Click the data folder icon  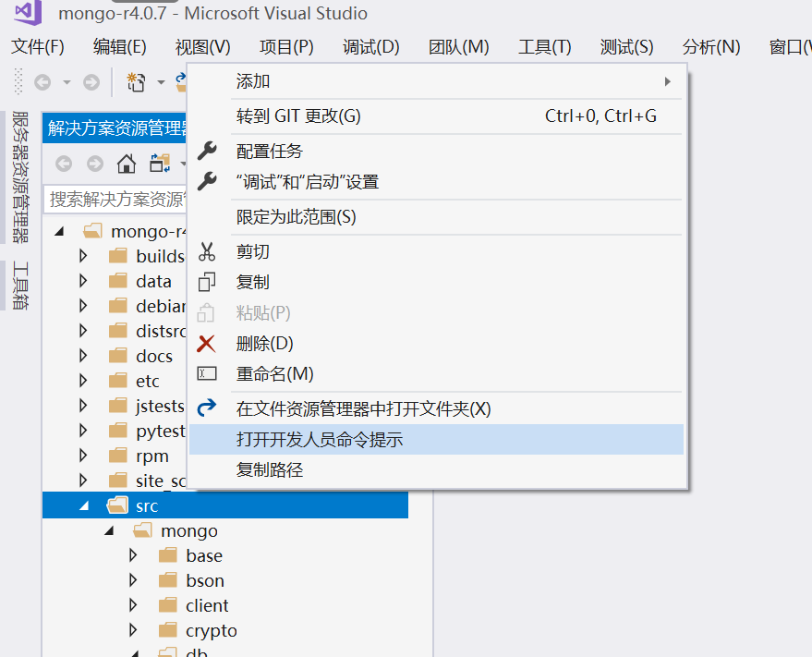(x=118, y=281)
